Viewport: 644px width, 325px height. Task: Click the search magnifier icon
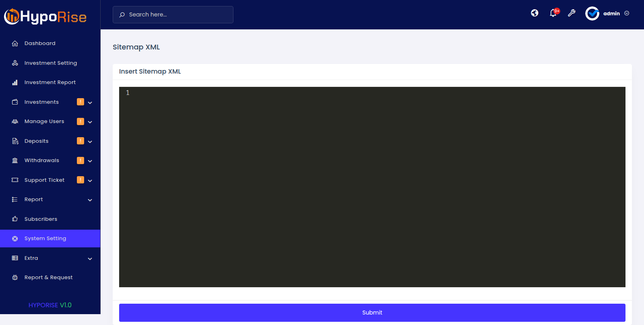[122, 15]
